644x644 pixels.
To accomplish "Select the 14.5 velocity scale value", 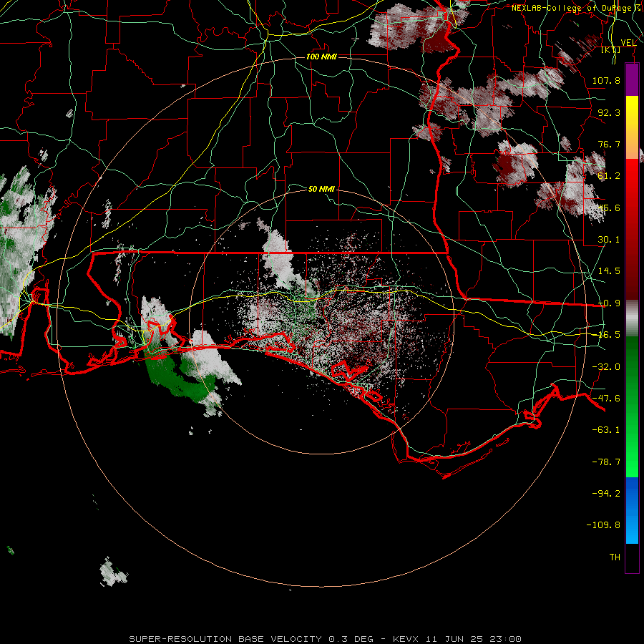I will pos(609,271).
